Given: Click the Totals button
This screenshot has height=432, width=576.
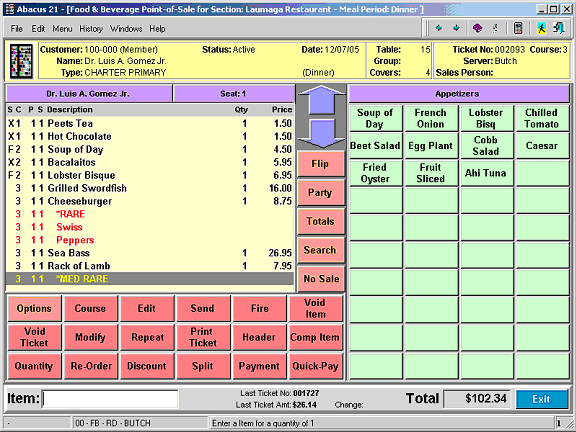Looking at the screenshot, I should 320,221.
